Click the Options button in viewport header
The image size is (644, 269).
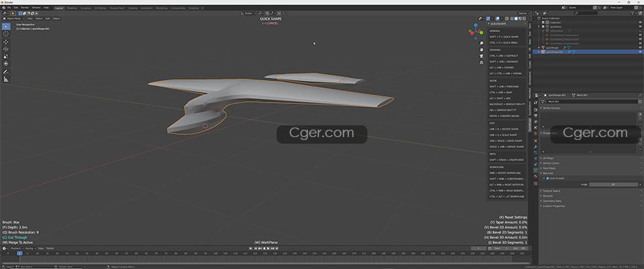(x=523, y=13)
